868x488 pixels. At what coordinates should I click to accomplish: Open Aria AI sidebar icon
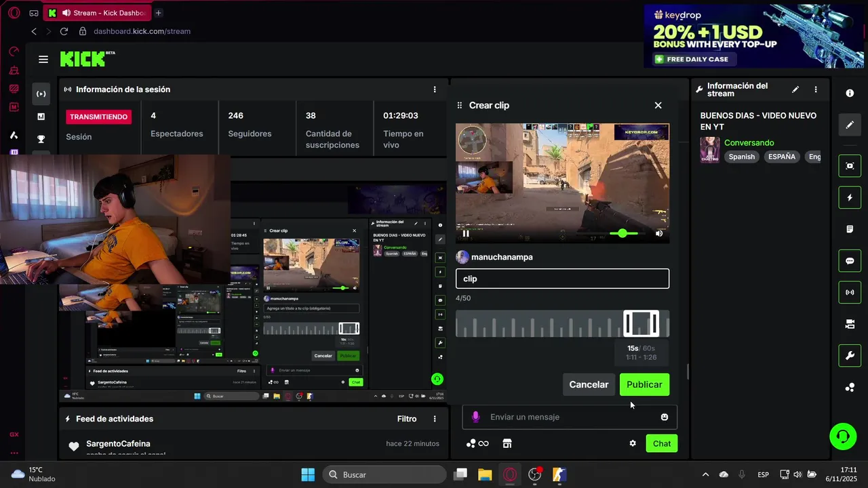(x=14, y=135)
